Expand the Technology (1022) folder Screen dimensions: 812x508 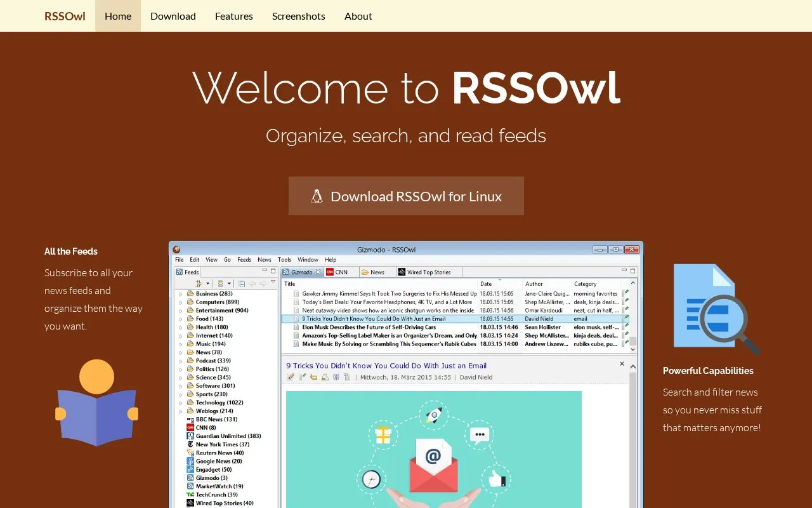pyautogui.click(x=180, y=403)
